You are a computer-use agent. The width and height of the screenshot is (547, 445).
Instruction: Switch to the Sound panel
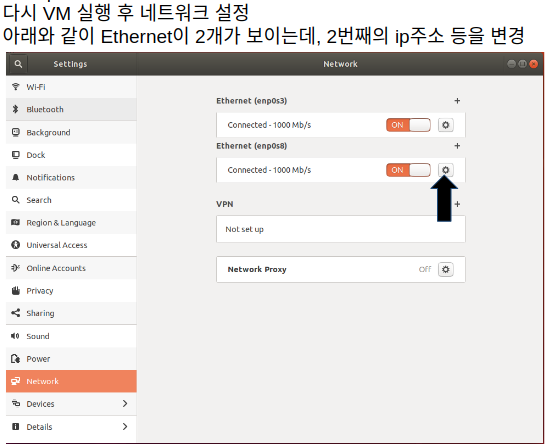pos(71,336)
